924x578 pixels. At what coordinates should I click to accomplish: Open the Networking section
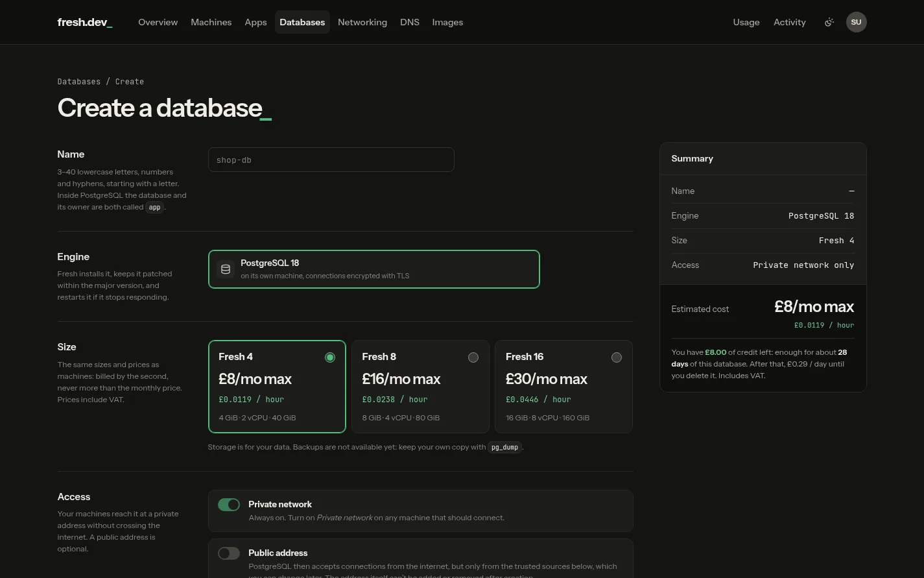tap(362, 22)
